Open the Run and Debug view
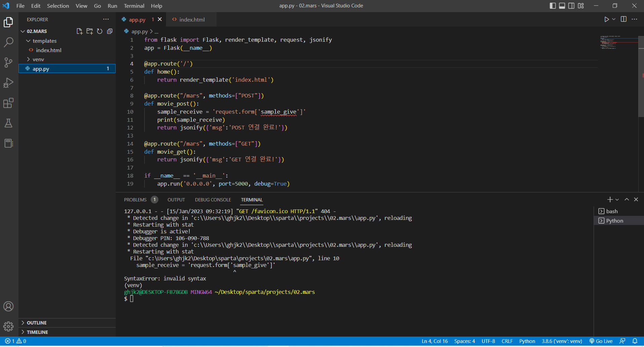Screen dimensions: 644x347 tap(8, 83)
